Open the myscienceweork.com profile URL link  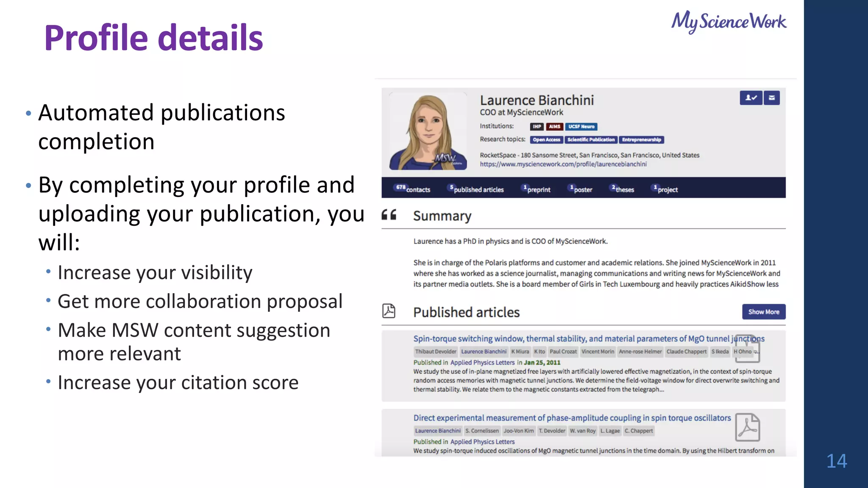pyautogui.click(x=563, y=164)
